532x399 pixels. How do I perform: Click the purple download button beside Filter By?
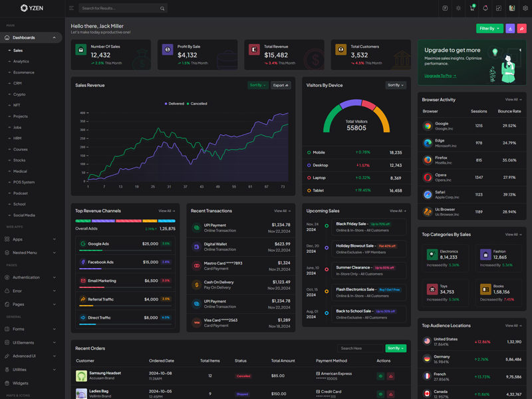510,29
